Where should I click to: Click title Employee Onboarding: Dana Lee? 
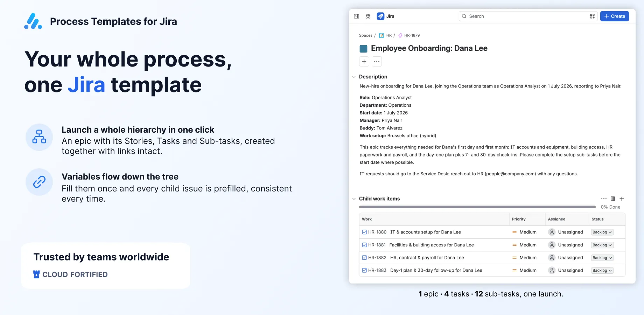pyautogui.click(x=429, y=48)
